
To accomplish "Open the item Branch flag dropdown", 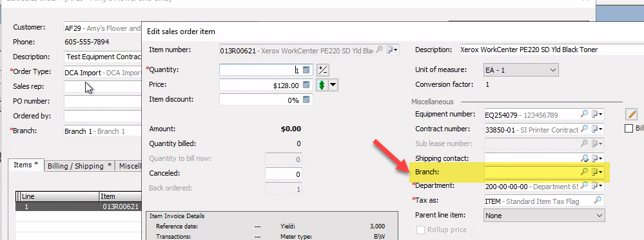I will coord(597,172).
